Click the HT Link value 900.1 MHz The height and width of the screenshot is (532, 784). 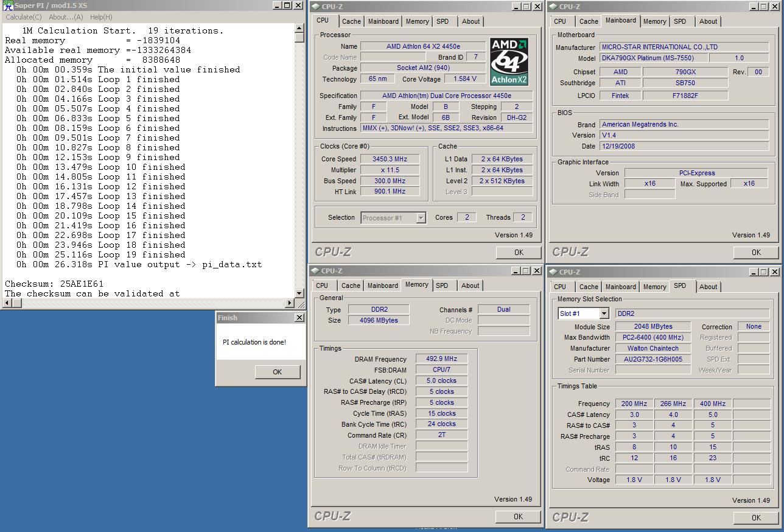(x=390, y=192)
